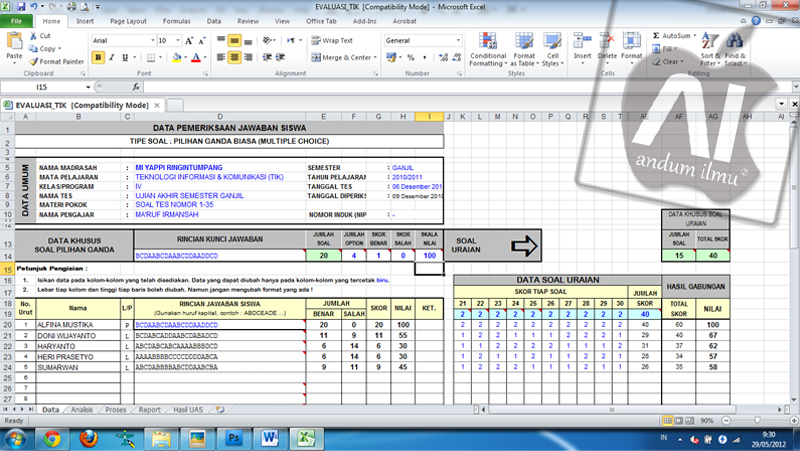Click the Increase Decimal icon
The image size is (800, 451).
pyautogui.click(x=443, y=57)
